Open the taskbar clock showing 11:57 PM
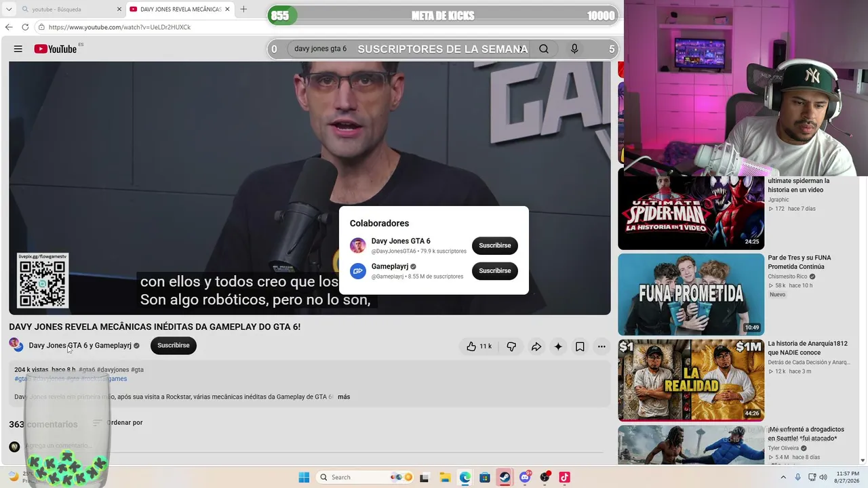The image size is (868, 488). pyautogui.click(x=848, y=477)
